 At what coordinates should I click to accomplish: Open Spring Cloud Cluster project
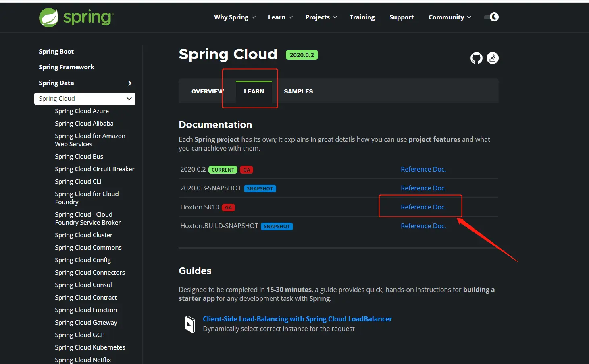[x=84, y=235]
